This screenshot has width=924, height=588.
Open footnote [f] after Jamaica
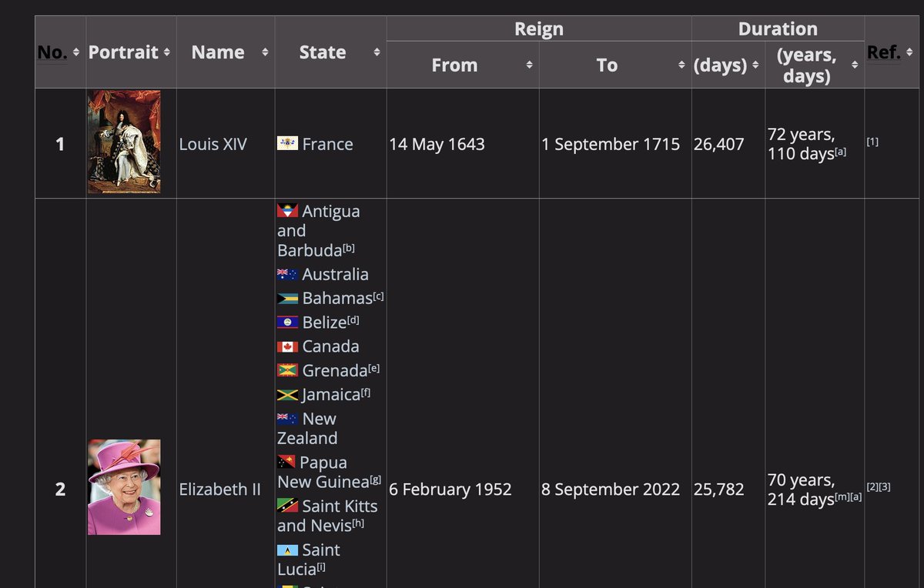tap(366, 392)
